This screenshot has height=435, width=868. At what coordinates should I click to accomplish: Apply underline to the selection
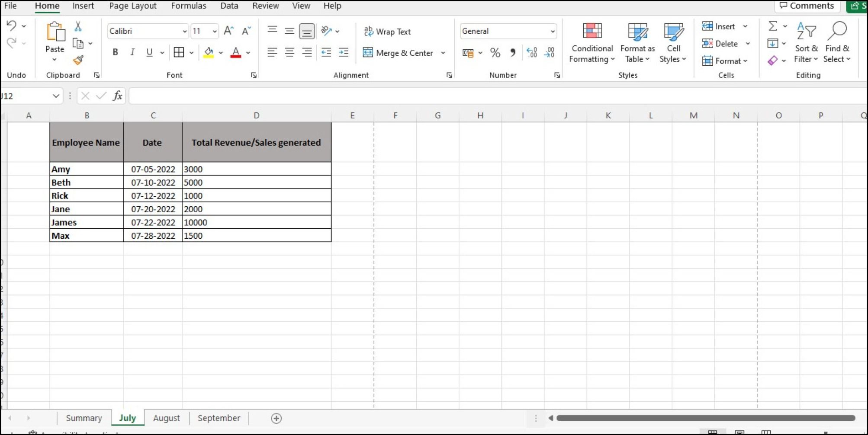pyautogui.click(x=148, y=52)
